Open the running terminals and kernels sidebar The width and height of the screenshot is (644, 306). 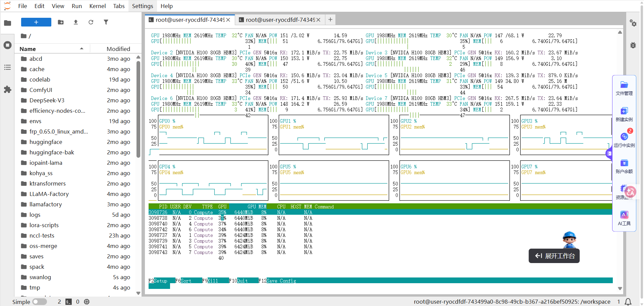[7, 45]
